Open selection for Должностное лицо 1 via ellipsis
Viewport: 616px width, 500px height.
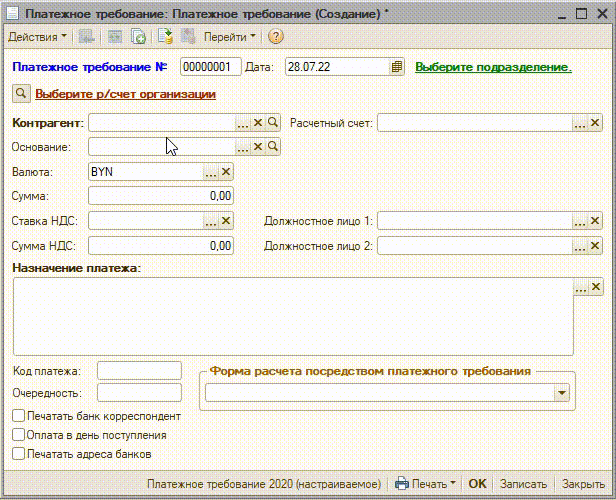[x=580, y=221]
